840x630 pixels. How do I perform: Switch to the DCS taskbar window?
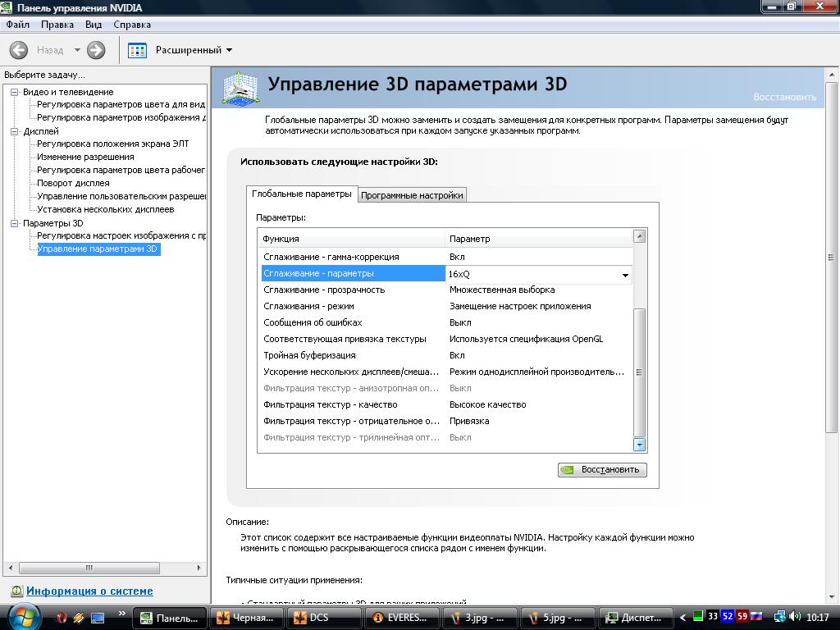pyautogui.click(x=324, y=618)
